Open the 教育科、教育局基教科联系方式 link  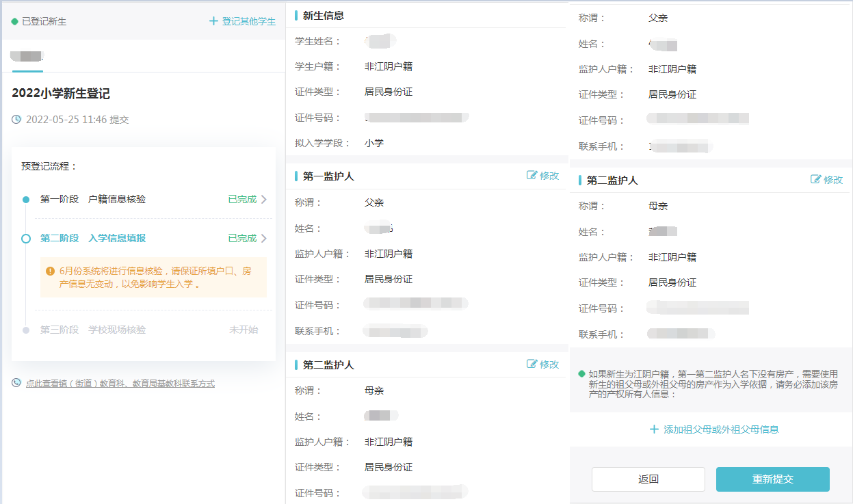120,384
